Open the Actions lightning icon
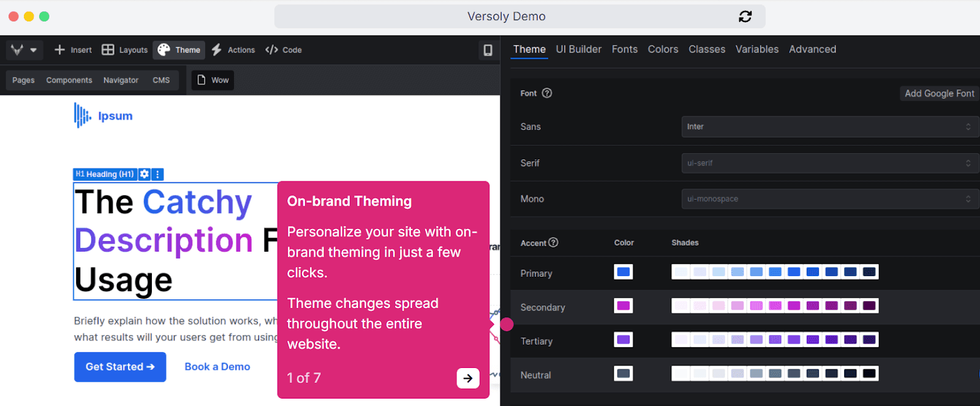980x406 pixels. [x=217, y=50]
